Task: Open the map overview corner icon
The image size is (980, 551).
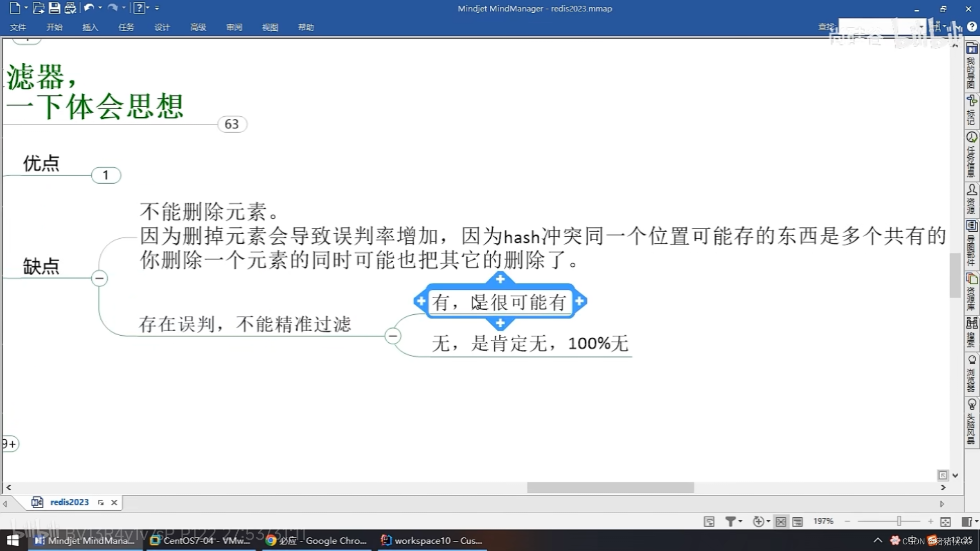Action: (x=943, y=475)
